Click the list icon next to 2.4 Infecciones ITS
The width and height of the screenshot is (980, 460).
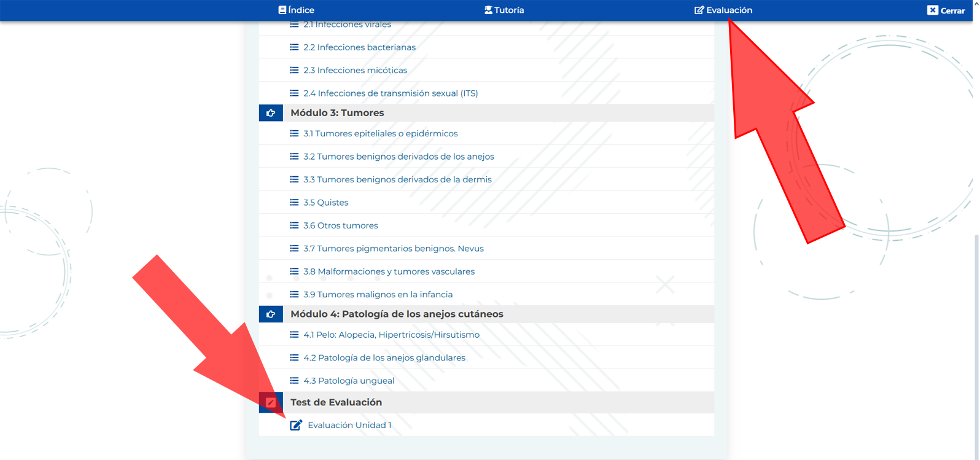click(x=294, y=93)
